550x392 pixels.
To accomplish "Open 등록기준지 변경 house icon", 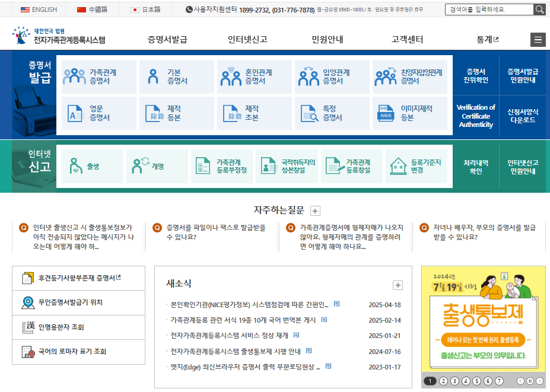I will point(398,166).
